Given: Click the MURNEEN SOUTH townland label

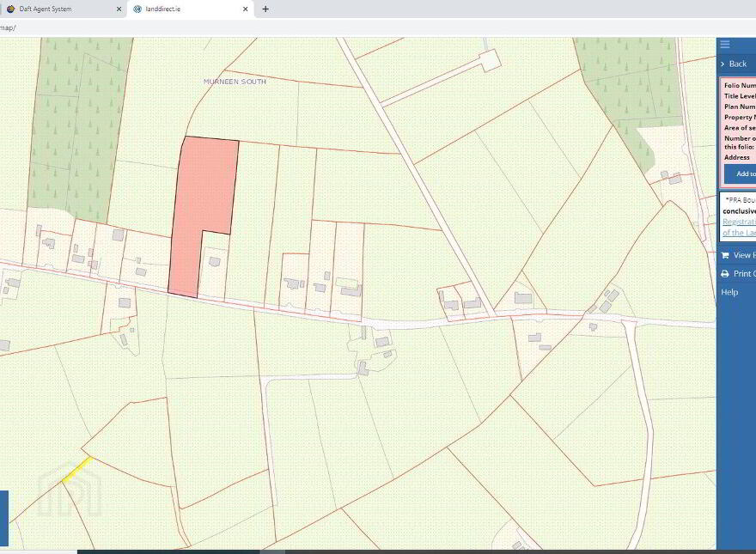Looking at the screenshot, I should (x=235, y=82).
